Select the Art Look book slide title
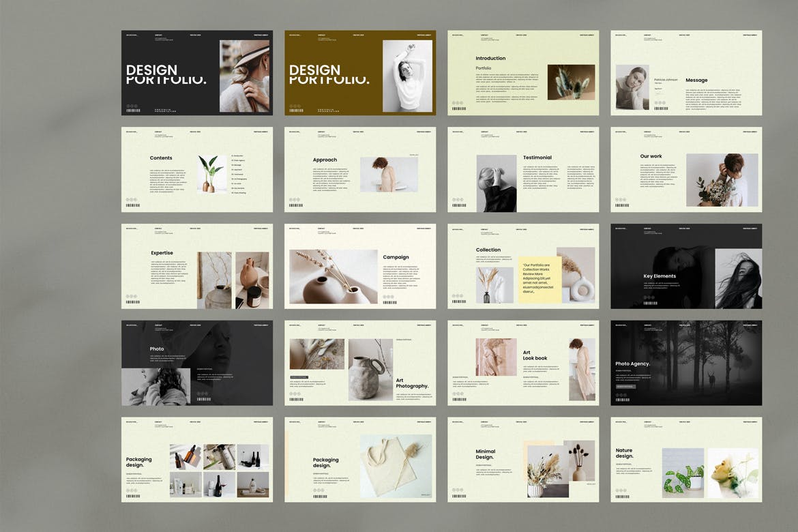The height and width of the screenshot is (532, 798). pyautogui.click(x=535, y=355)
